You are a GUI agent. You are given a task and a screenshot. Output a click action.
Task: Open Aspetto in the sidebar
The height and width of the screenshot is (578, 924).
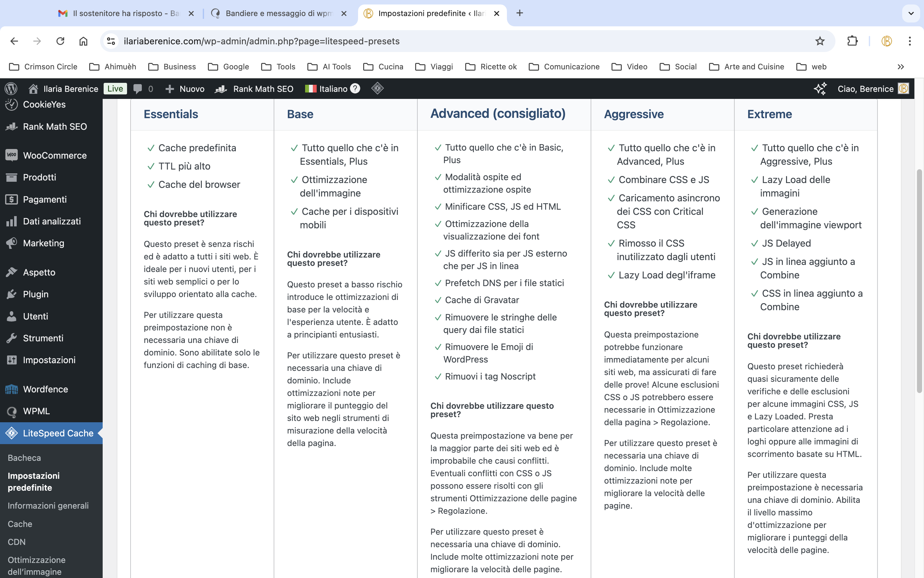pyautogui.click(x=51, y=272)
